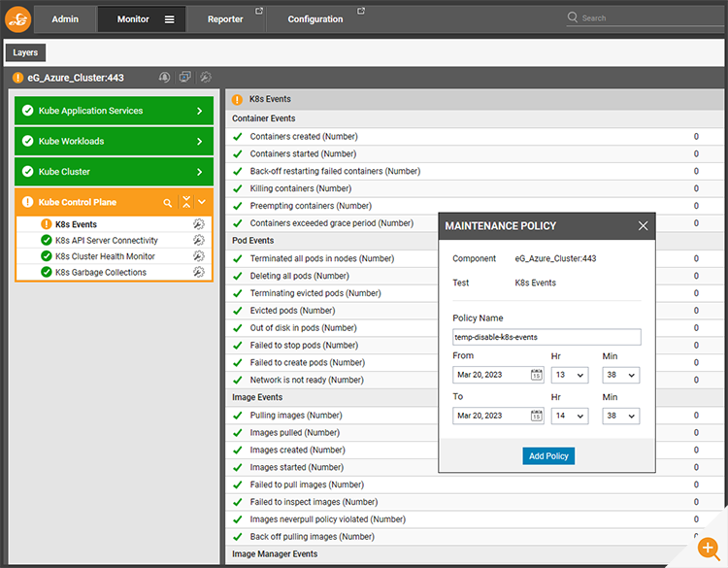
Task: Collapse the Kube Control Plane chevron
Action: [202, 202]
